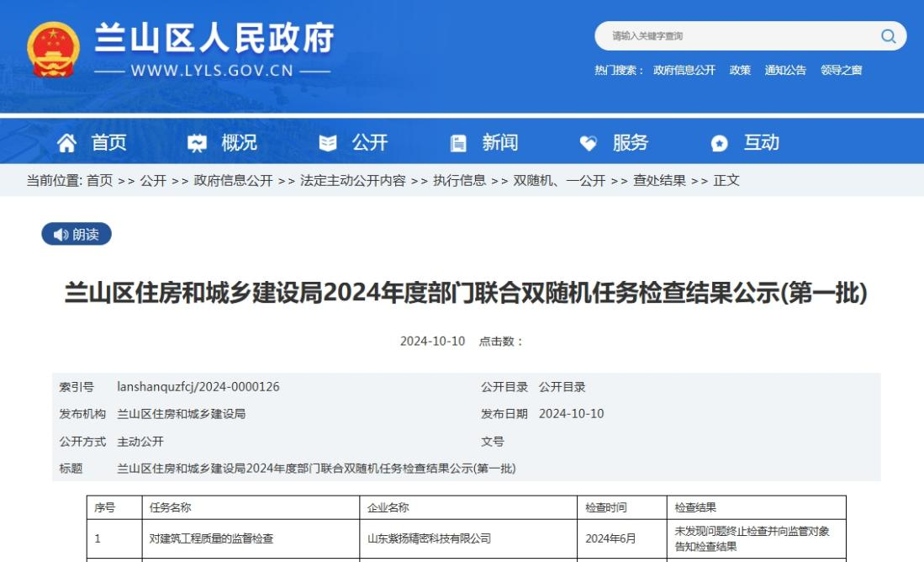Go to 法定主动公开内容 in the breadcrumb
Screen dimensions: 924x562
pyautogui.click(x=353, y=180)
